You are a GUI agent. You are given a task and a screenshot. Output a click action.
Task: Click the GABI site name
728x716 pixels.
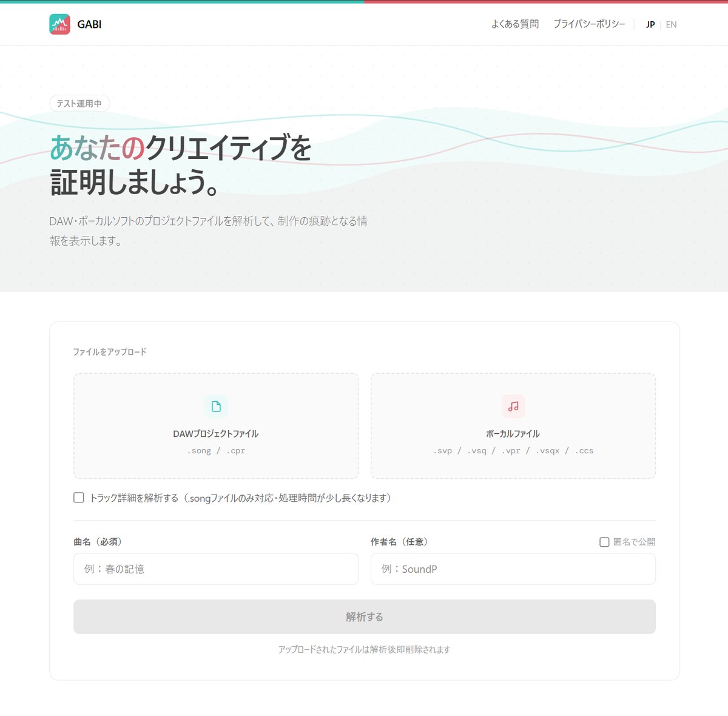(89, 24)
